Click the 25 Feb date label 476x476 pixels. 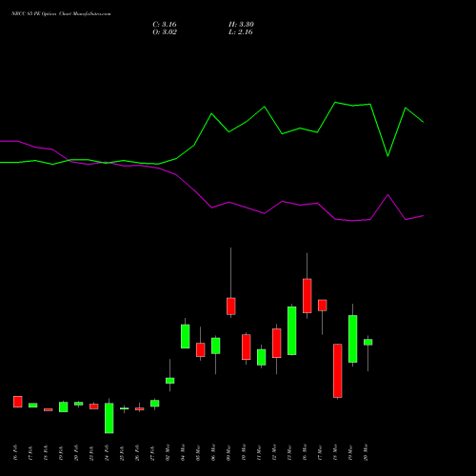(122, 452)
